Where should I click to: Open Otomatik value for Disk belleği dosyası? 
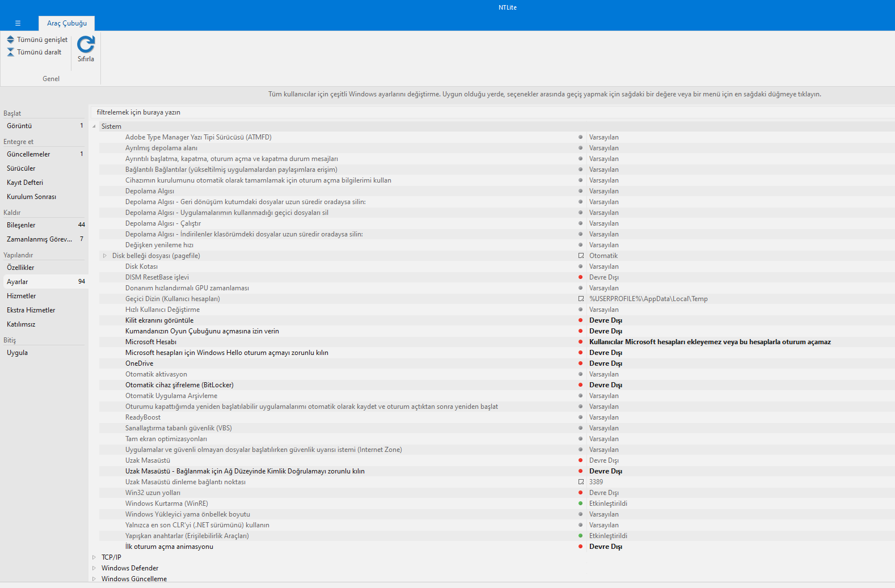coord(603,256)
